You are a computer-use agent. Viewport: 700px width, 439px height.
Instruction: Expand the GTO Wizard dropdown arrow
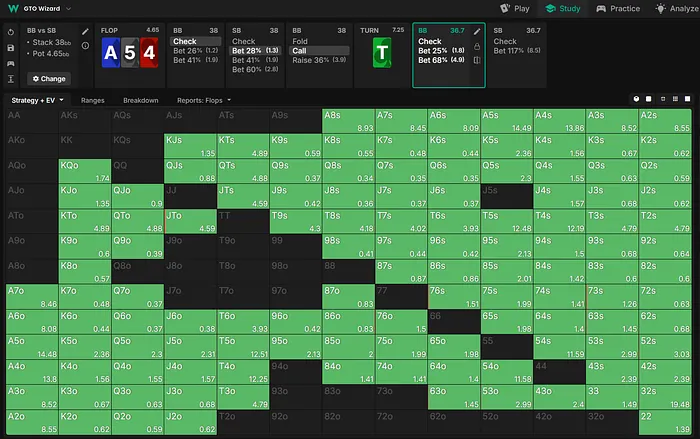click(67, 8)
